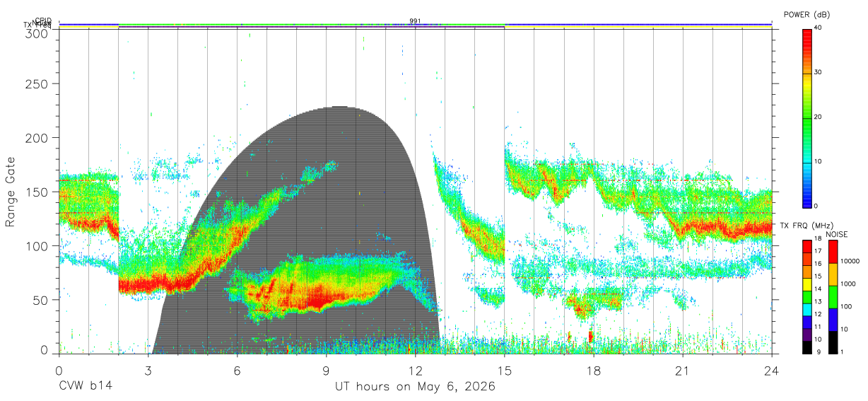This screenshot has height=401, width=868.
Task: Click the Range Gate y-axis label
Action: pyautogui.click(x=11, y=192)
